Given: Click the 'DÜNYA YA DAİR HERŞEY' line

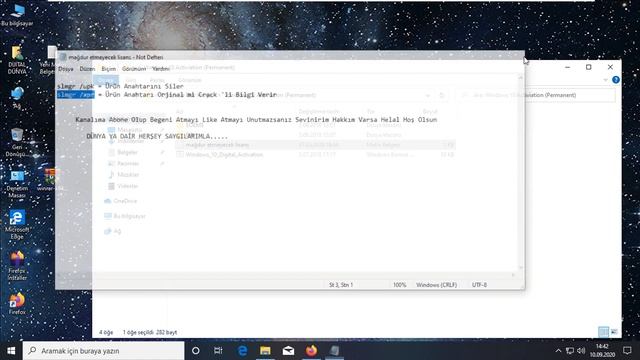Looking at the screenshot, I should (157, 136).
